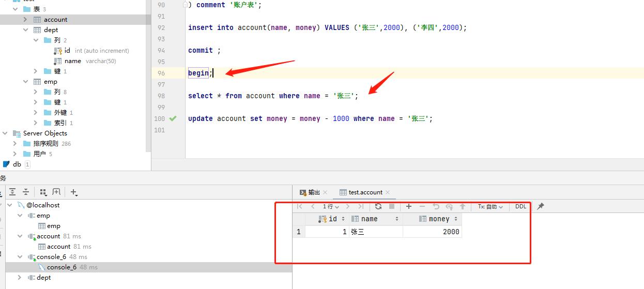Collapse the @localhost services node
This screenshot has height=289, width=644.
point(10,205)
